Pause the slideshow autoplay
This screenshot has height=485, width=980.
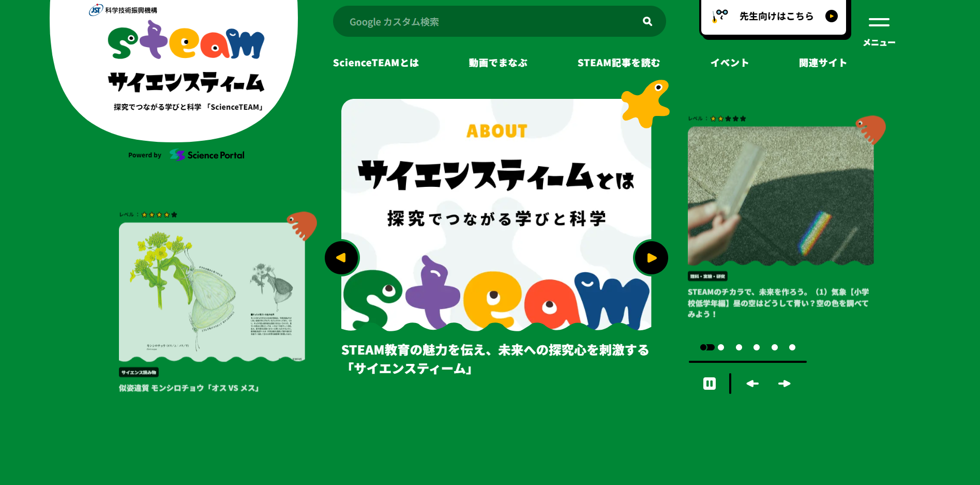709,384
